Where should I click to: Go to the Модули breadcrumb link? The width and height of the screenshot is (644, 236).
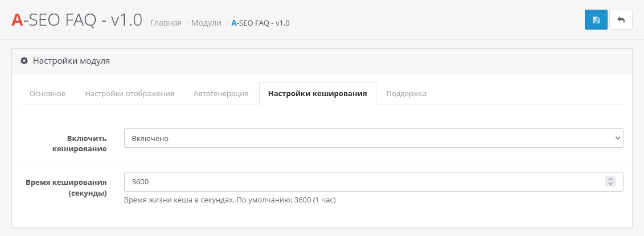tap(206, 23)
